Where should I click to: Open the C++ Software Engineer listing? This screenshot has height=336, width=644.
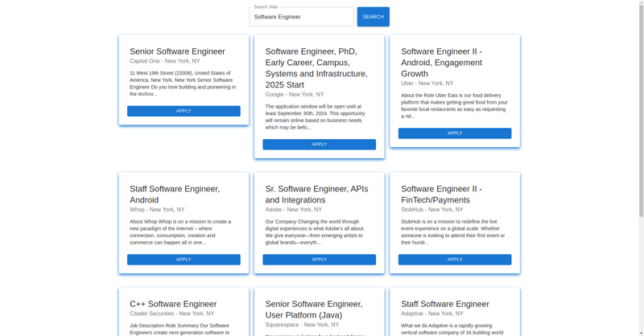click(173, 304)
